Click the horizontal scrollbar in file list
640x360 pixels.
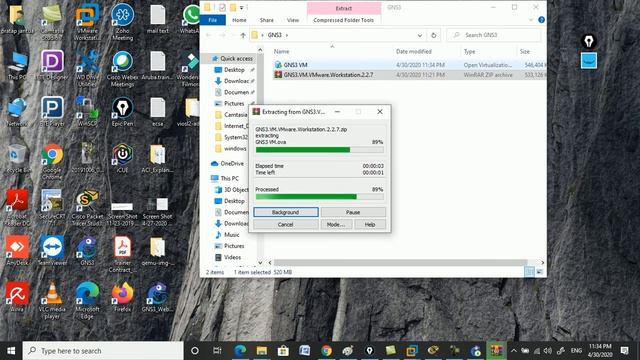(400, 262)
